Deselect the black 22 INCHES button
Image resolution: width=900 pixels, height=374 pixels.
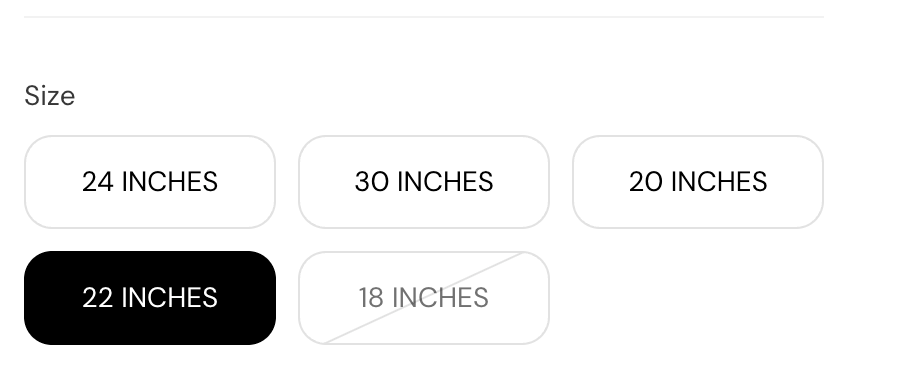pos(150,298)
